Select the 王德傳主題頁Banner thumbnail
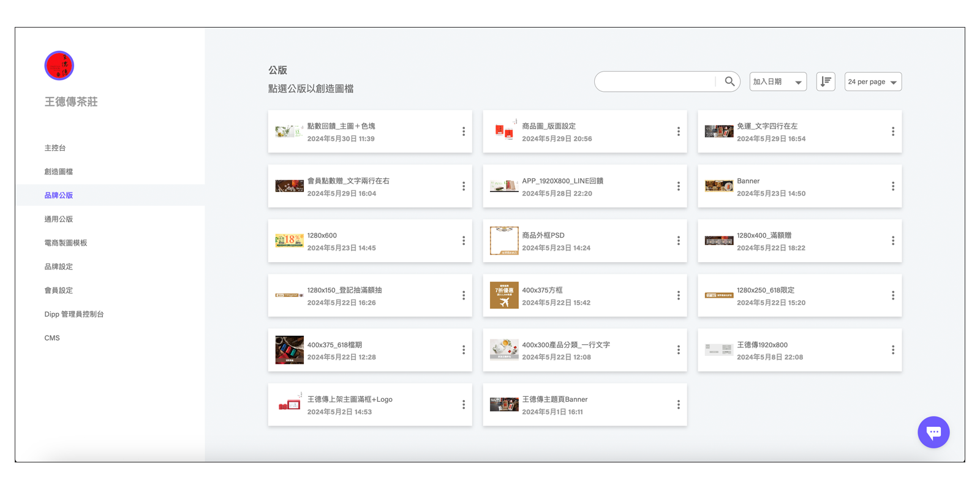This screenshot has height=490, width=980. [x=504, y=405]
